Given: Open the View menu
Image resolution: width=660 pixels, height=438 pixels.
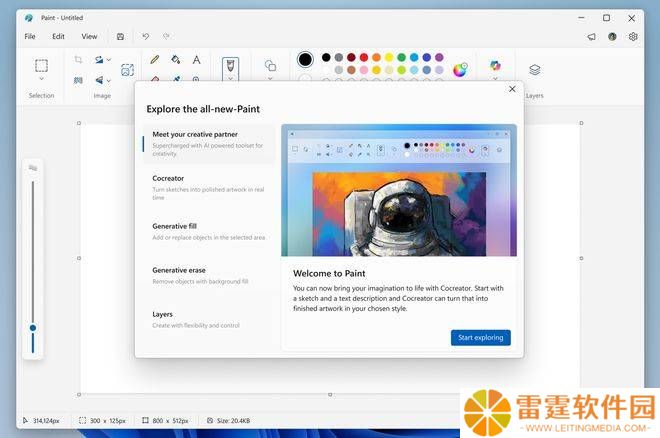Looking at the screenshot, I should (89, 37).
